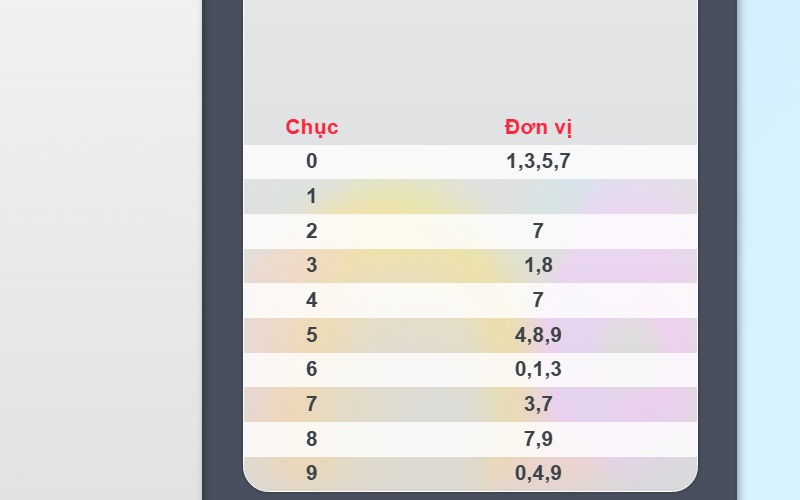This screenshot has width=800, height=500.
Task: Click the Chục column header
Action: [x=312, y=127]
